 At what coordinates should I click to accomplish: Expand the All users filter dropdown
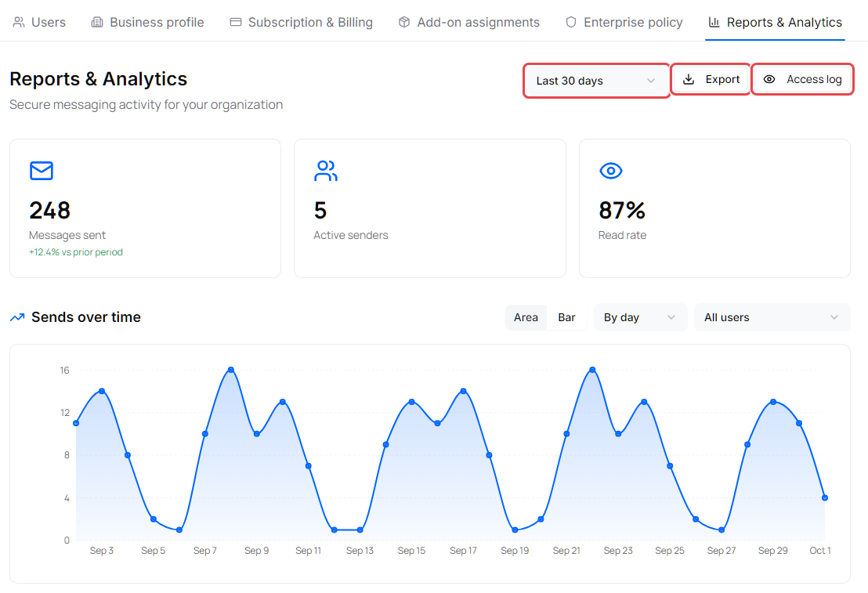click(x=772, y=317)
